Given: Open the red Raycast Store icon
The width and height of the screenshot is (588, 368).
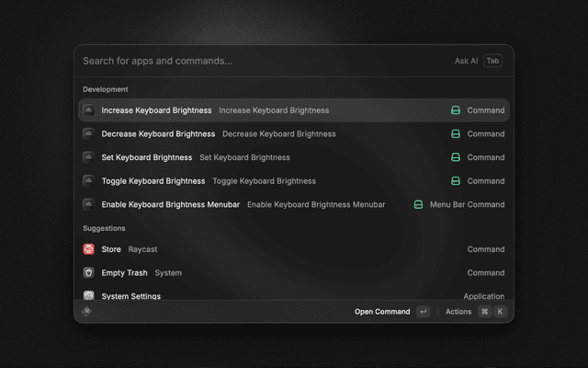Looking at the screenshot, I should pos(88,249).
